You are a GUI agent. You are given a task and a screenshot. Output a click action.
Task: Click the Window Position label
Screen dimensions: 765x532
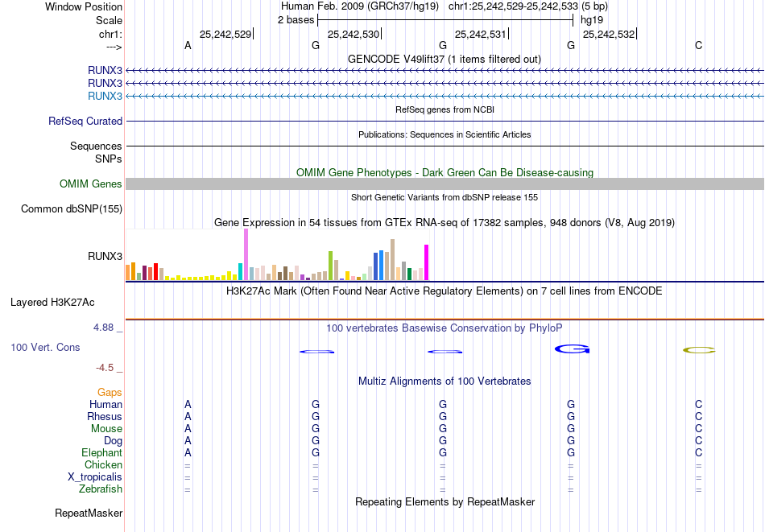(x=84, y=6)
